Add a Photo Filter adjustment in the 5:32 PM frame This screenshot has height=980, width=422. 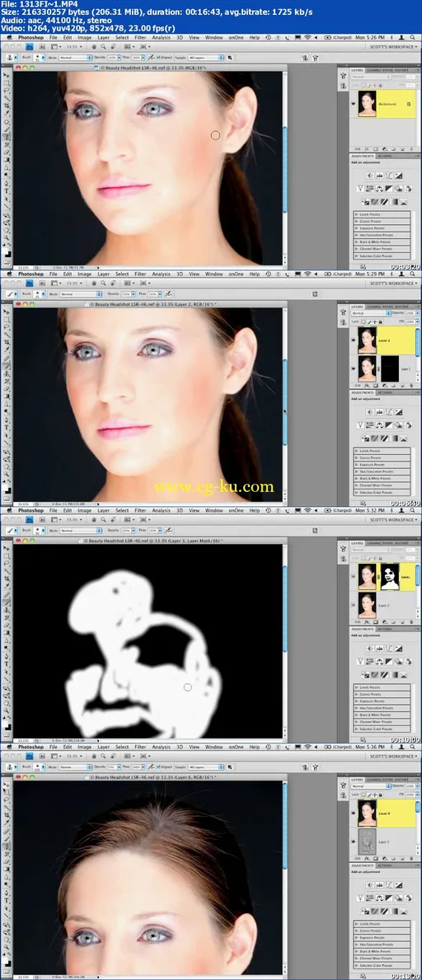coord(398,661)
